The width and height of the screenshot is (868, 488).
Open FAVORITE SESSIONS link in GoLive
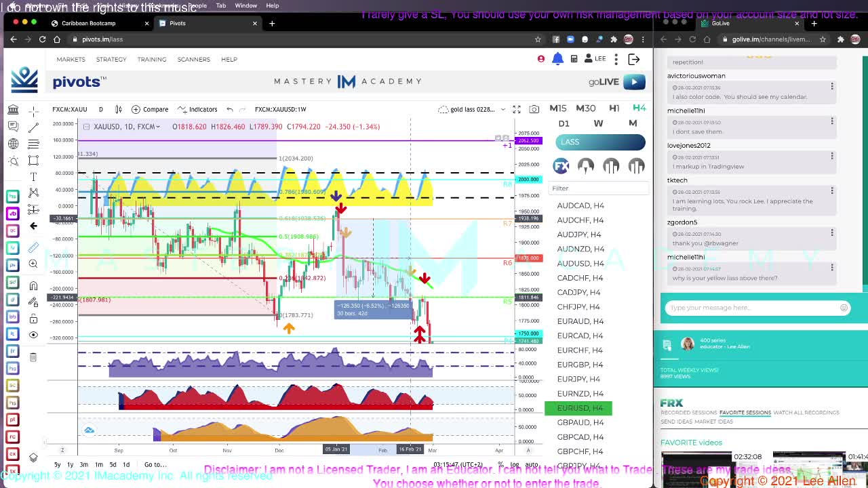point(745,412)
